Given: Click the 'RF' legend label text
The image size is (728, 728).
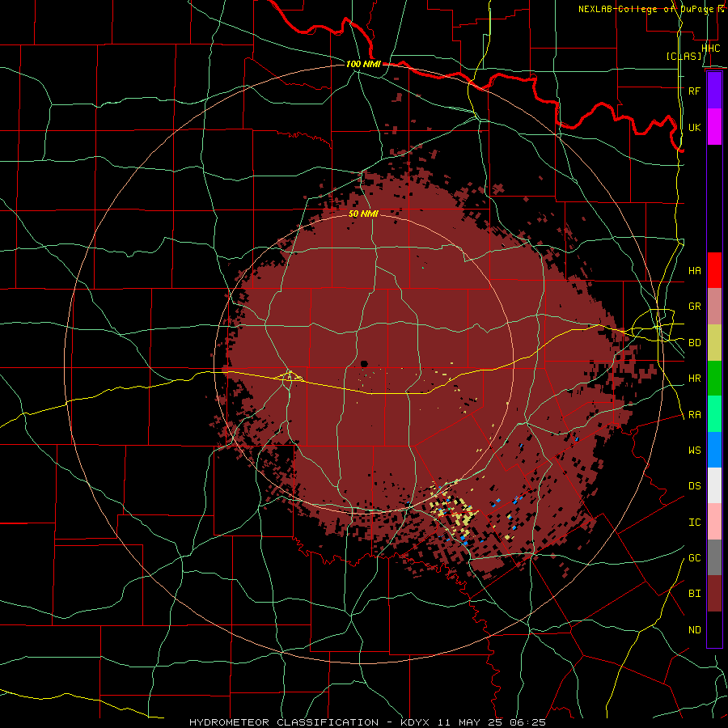Looking at the screenshot, I should (x=694, y=91).
